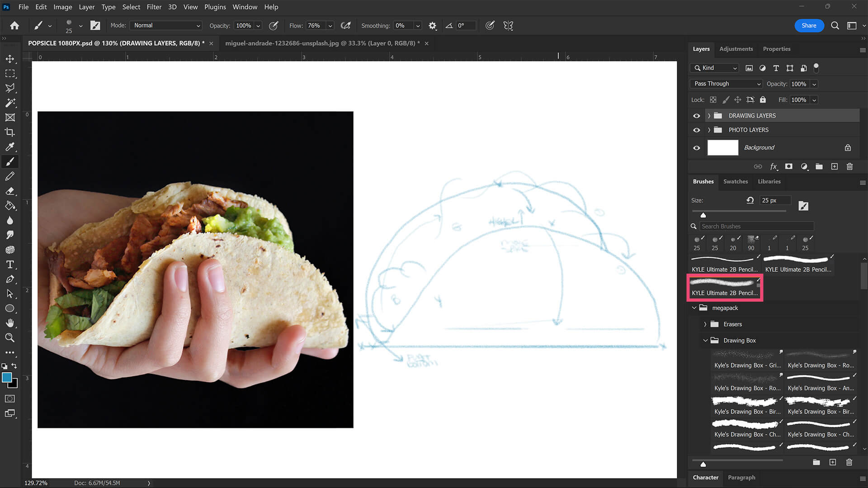Select the Paint Bucket tool
The image size is (868, 488).
tap(10, 205)
